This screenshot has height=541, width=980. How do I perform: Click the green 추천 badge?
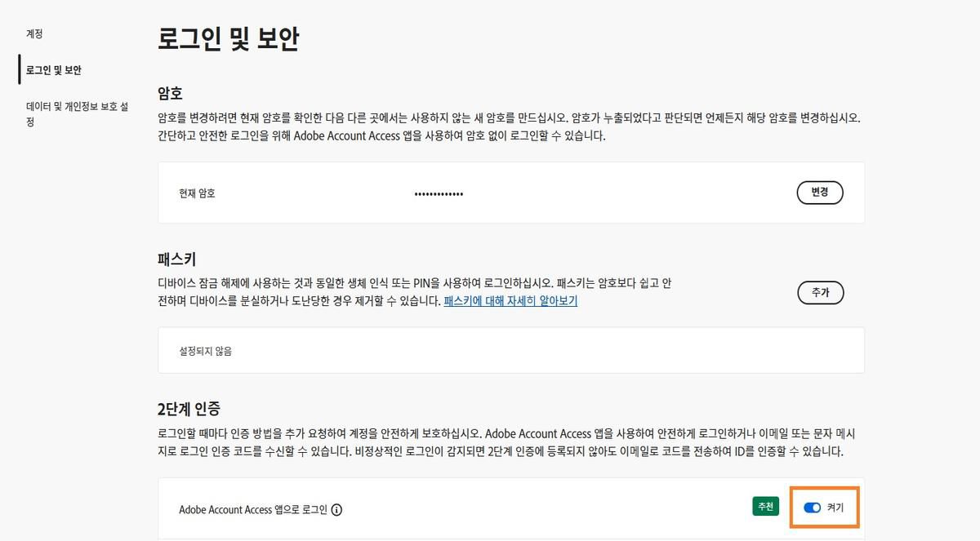(x=765, y=507)
